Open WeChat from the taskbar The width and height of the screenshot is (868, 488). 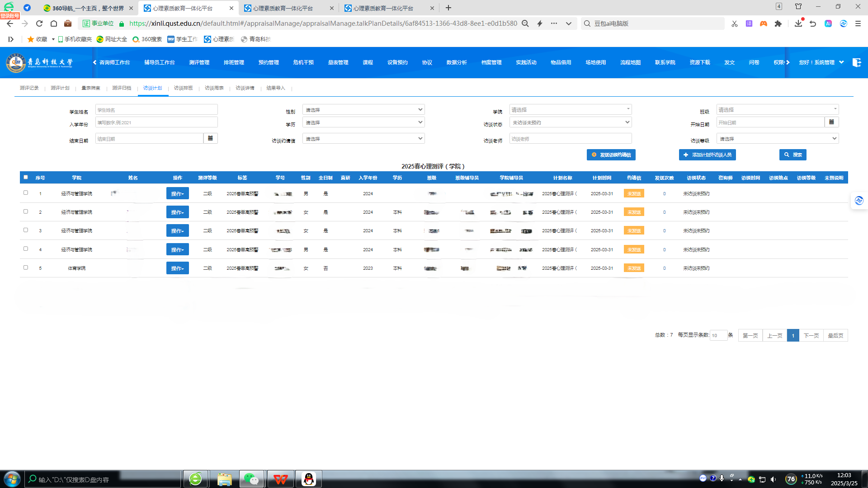251,479
